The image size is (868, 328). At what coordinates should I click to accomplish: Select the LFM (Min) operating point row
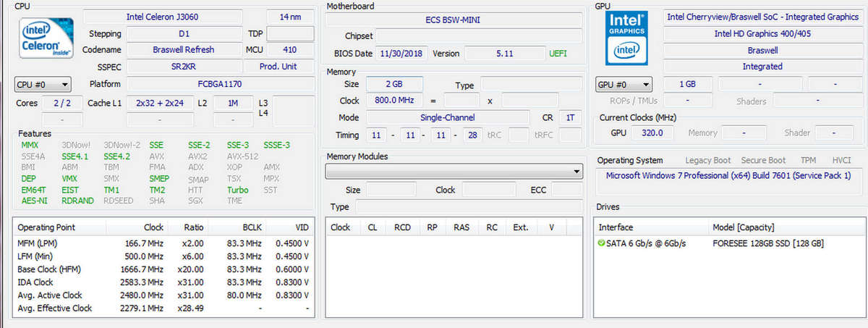tap(165, 256)
